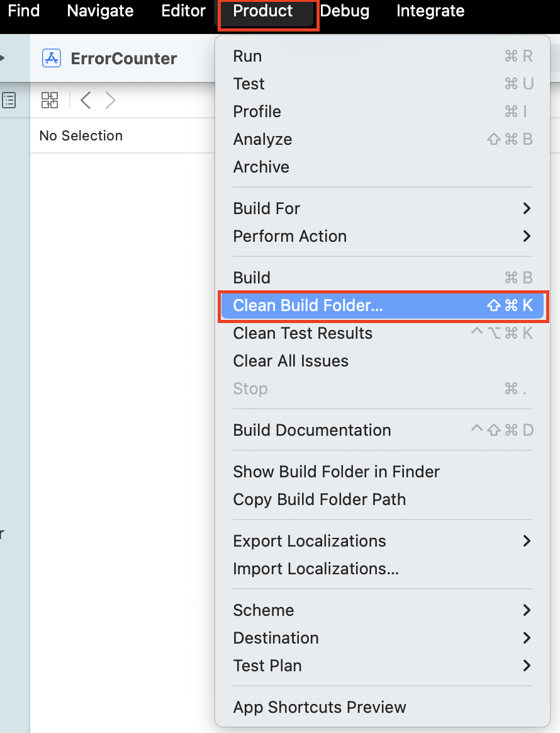Open the related items grid icon

(50, 99)
